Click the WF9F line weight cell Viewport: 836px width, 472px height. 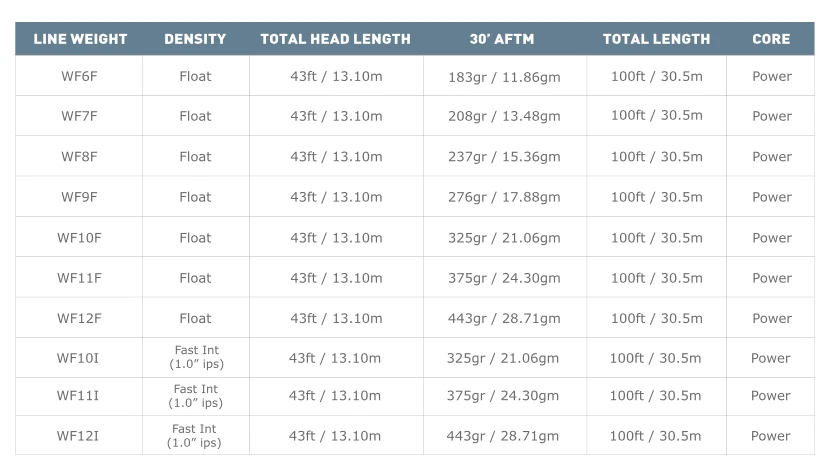[x=80, y=197]
